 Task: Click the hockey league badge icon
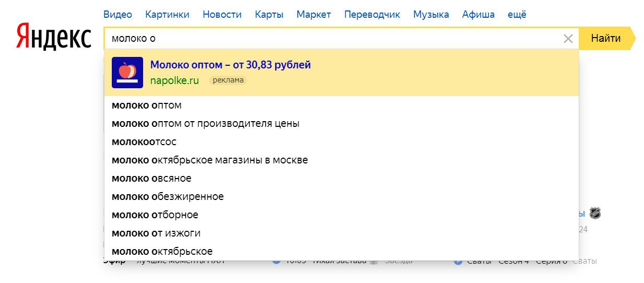pyautogui.click(x=595, y=213)
